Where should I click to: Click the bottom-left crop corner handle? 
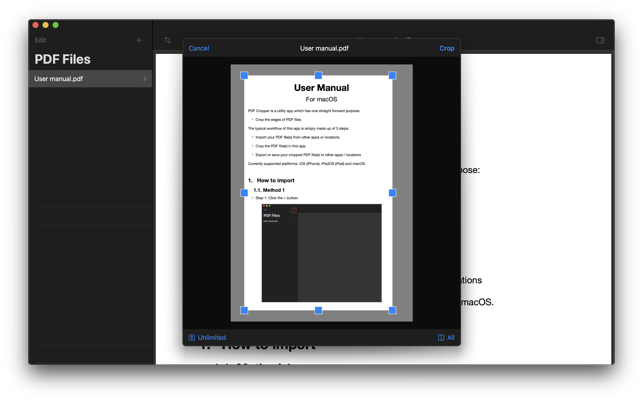[x=244, y=310]
